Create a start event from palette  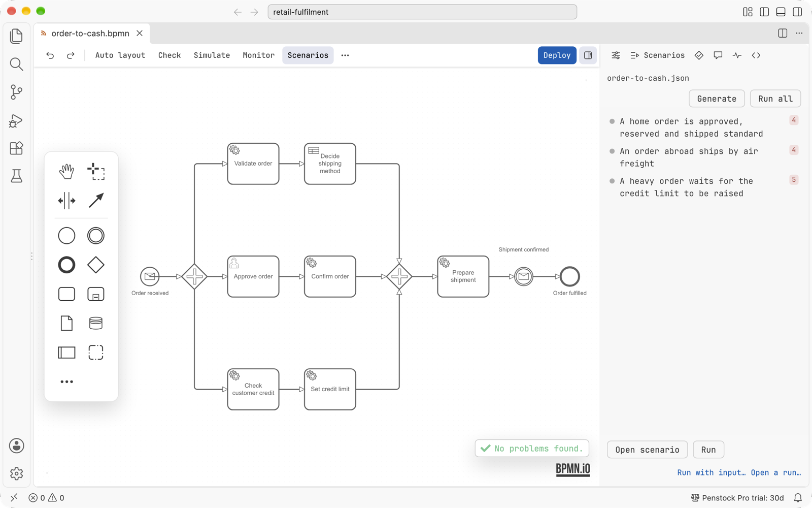pos(66,236)
